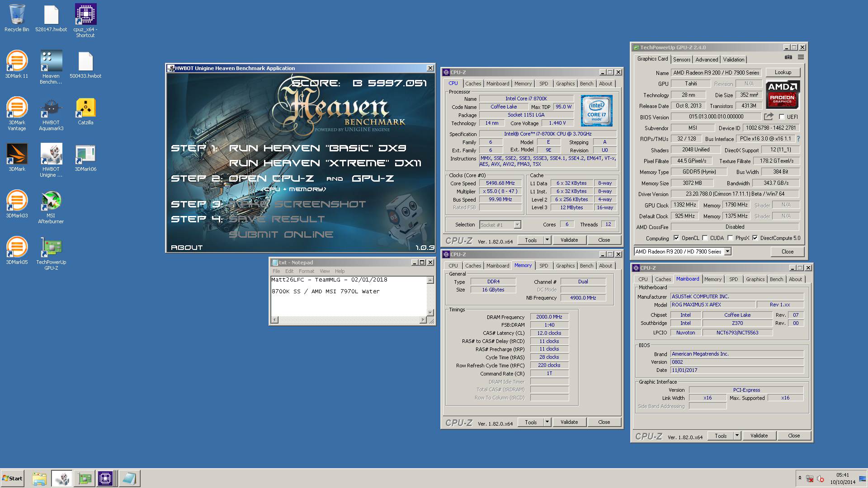Click Bus Interface question mark icon
The height and width of the screenshot is (488, 868).
click(x=798, y=139)
